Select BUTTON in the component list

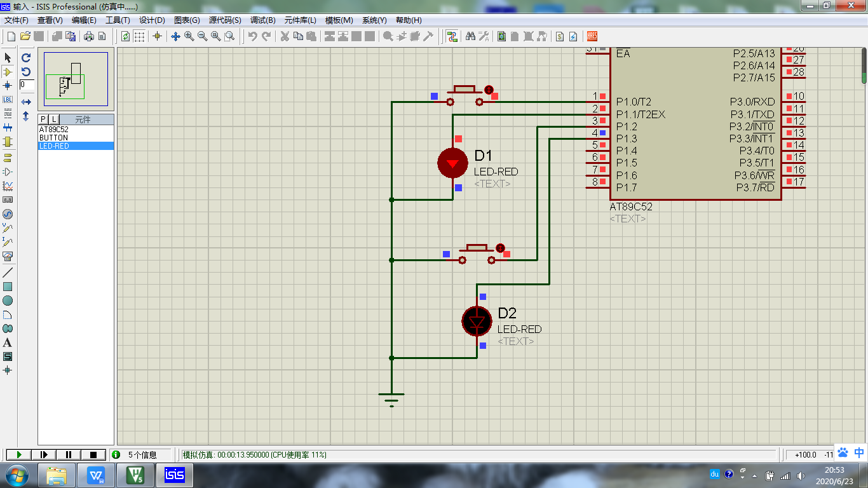click(x=53, y=138)
